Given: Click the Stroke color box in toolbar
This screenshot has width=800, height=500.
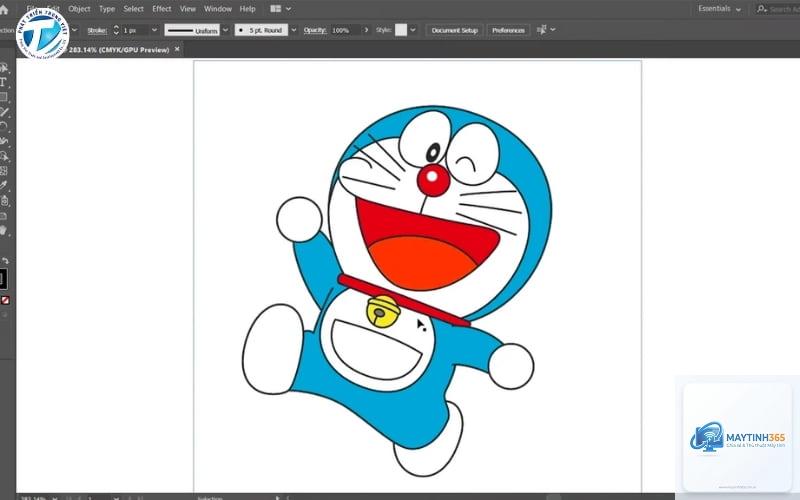Looking at the screenshot, I should coord(3,279).
